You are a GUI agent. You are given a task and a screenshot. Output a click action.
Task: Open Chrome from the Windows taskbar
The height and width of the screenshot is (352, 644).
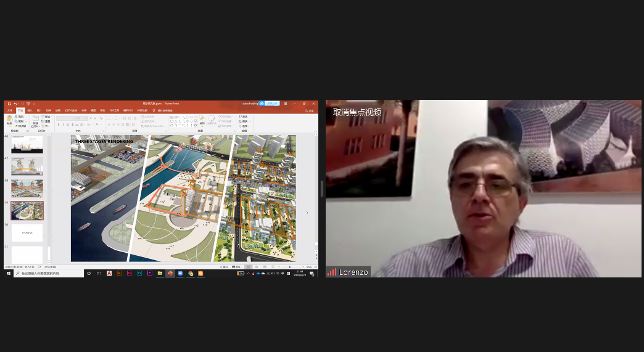pyautogui.click(x=191, y=273)
